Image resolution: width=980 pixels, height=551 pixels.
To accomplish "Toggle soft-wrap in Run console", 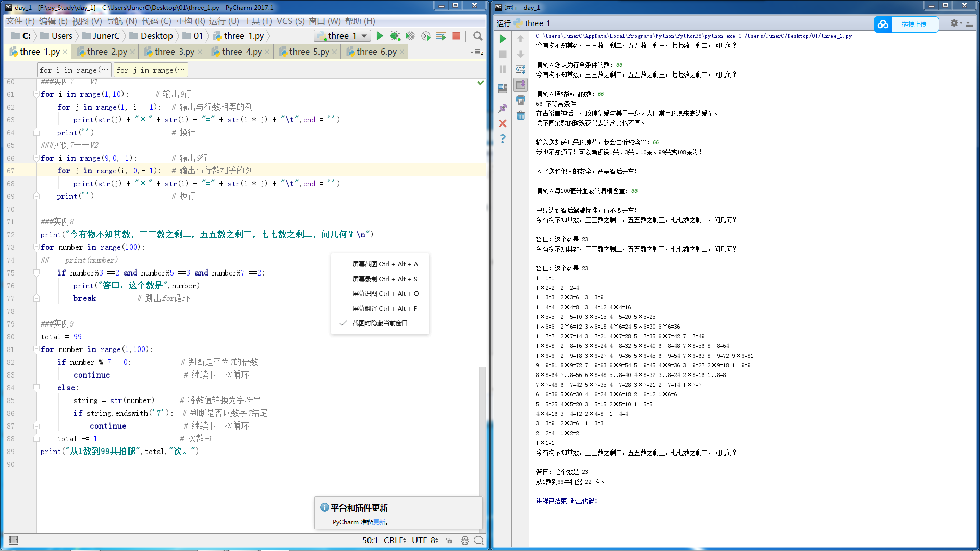I will [x=521, y=69].
